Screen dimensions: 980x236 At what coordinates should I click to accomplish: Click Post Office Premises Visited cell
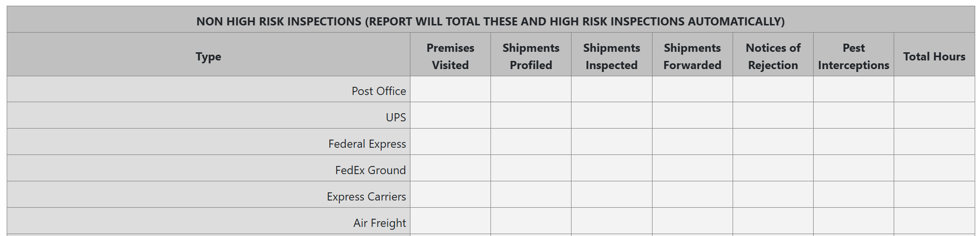click(450, 89)
